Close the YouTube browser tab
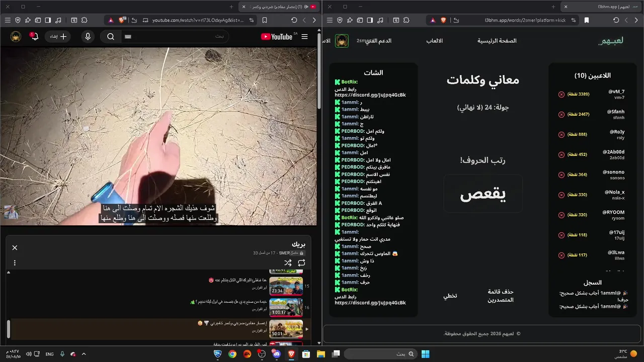 point(244,7)
